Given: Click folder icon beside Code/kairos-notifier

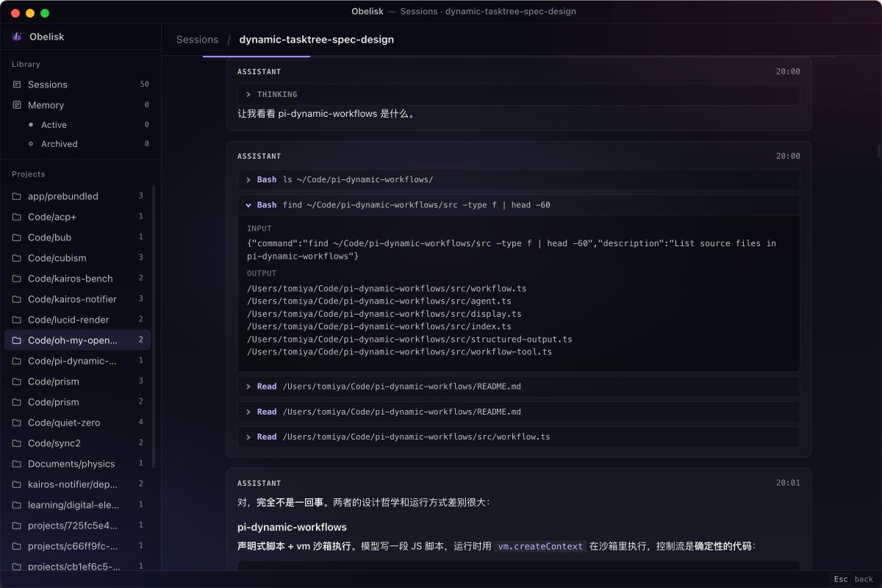Looking at the screenshot, I should (x=17, y=299).
